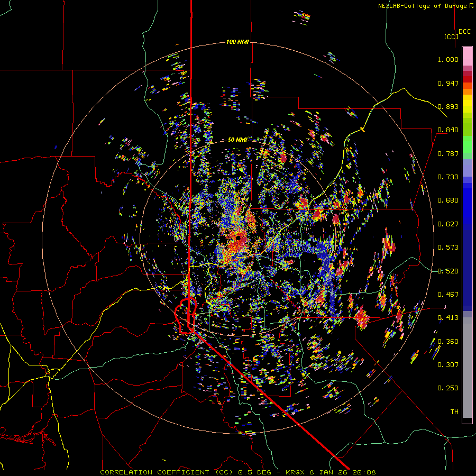Click the 0.680 legend value
476x476 pixels.
point(448,200)
